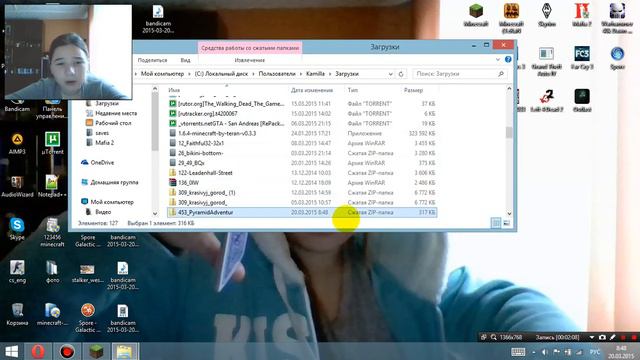
Task: Select Домашняя группа in navigation pane
Action: point(110,182)
